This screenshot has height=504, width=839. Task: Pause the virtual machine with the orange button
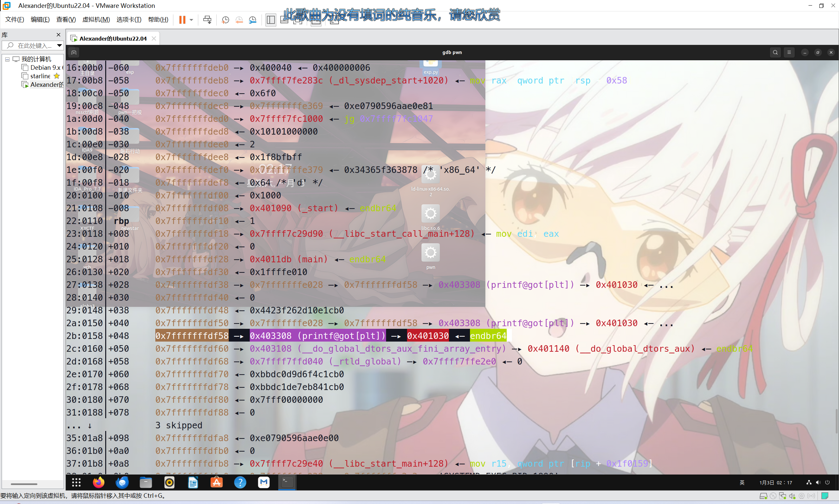(x=182, y=20)
